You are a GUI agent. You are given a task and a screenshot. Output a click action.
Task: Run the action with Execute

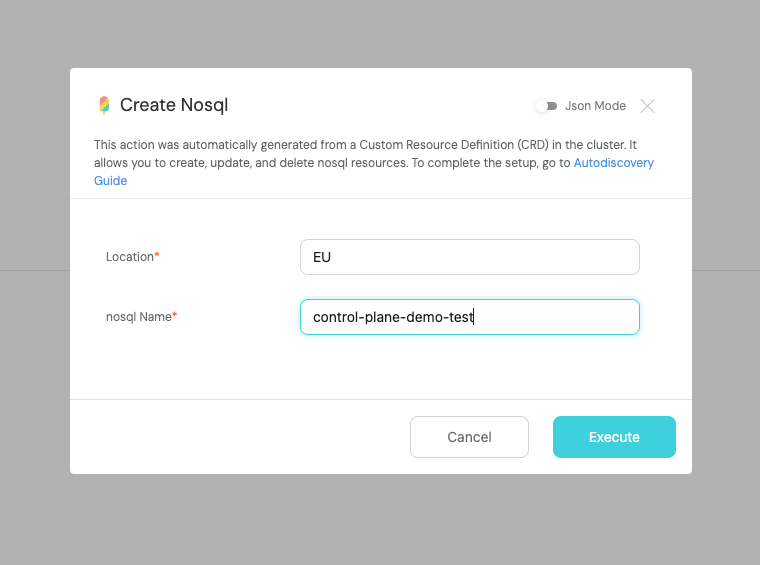point(614,437)
